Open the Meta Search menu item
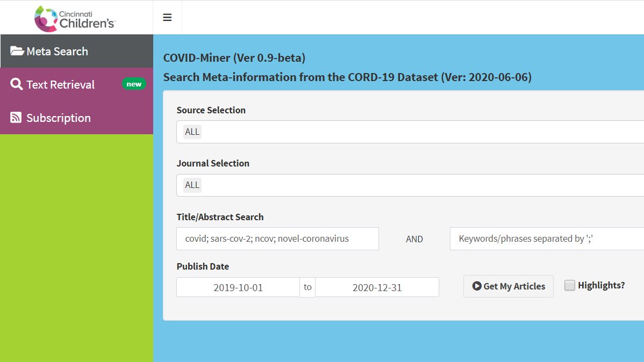Screen dimensions: 644x362 tap(77, 51)
